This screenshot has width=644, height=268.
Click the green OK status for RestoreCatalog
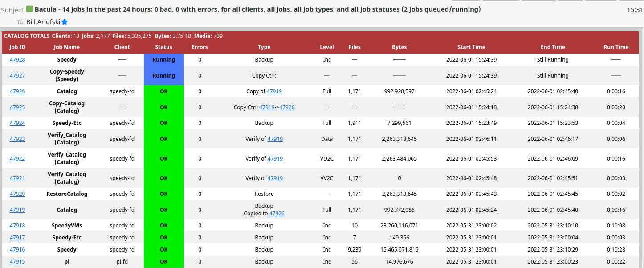(164, 194)
